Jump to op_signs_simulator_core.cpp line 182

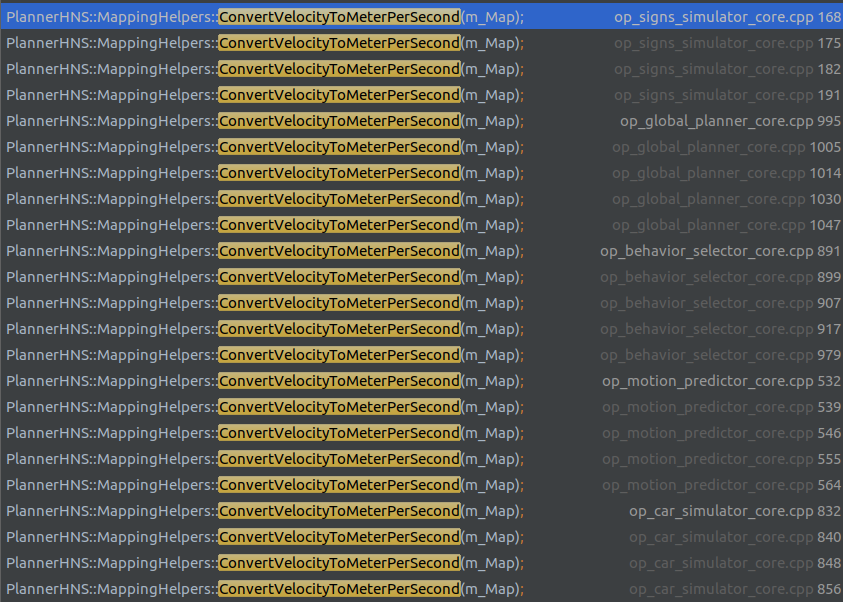point(400,68)
